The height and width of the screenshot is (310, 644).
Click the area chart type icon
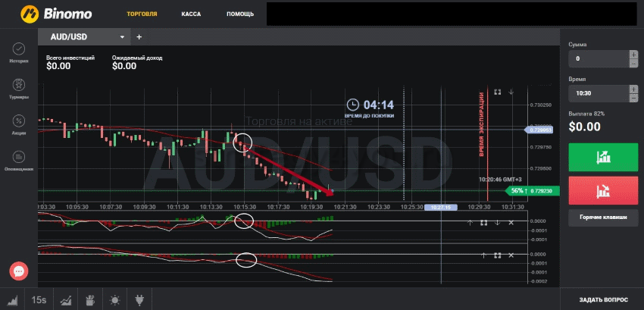click(12, 299)
